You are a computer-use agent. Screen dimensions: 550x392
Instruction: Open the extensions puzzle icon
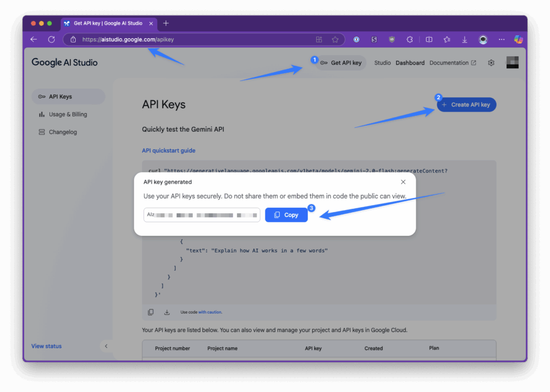click(410, 40)
